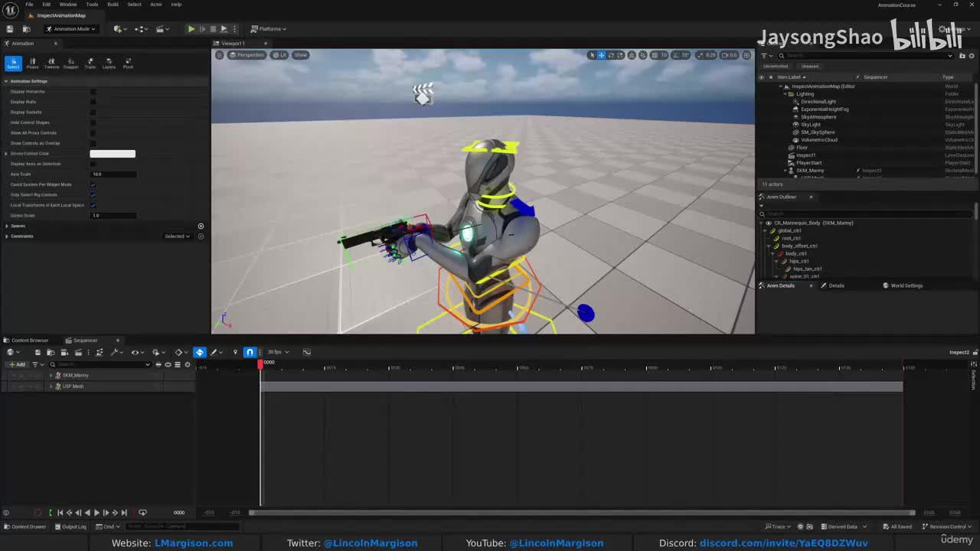Image resolution: width=980 pixels, height=551 pixels.
Task: Activate the Pivot tool
Action: [128, 63]
